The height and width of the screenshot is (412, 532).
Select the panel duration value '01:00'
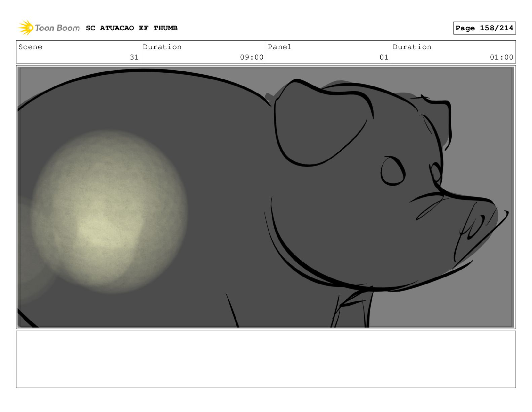[x=501, y=58]
